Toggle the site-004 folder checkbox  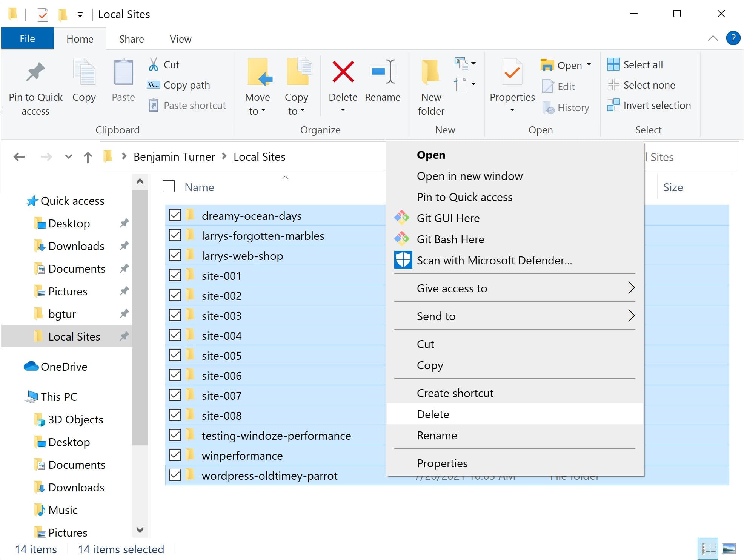[175, 335]
